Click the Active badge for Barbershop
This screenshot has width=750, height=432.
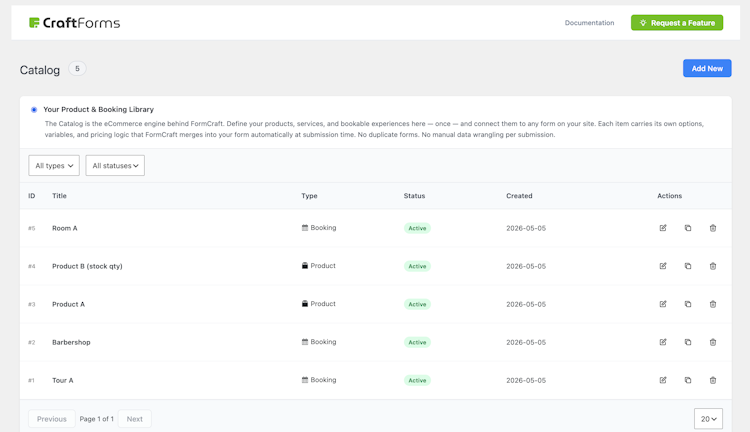[417, 342]
